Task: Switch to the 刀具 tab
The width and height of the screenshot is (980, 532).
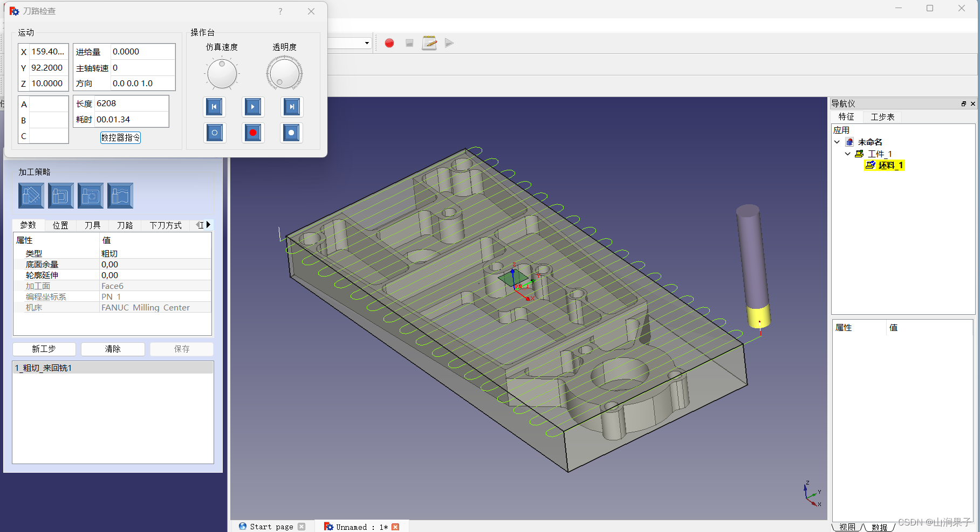Action: pos(93,225)
